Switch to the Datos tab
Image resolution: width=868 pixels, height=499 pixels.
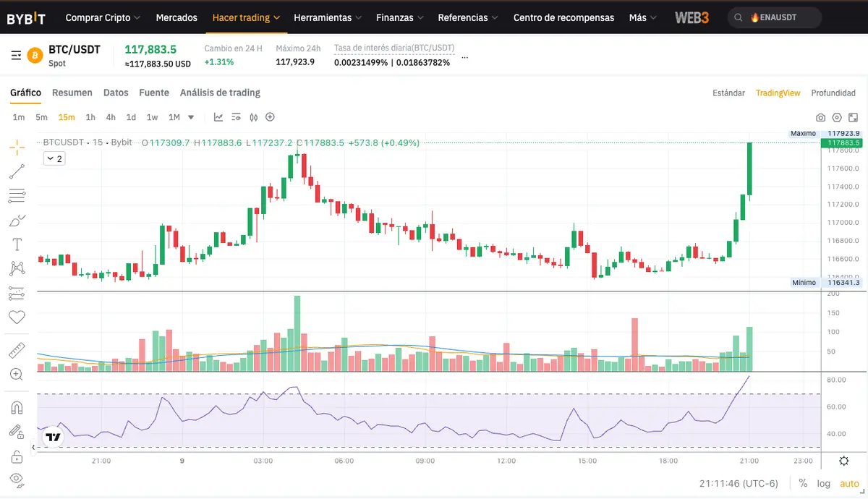tap(116, 93)
